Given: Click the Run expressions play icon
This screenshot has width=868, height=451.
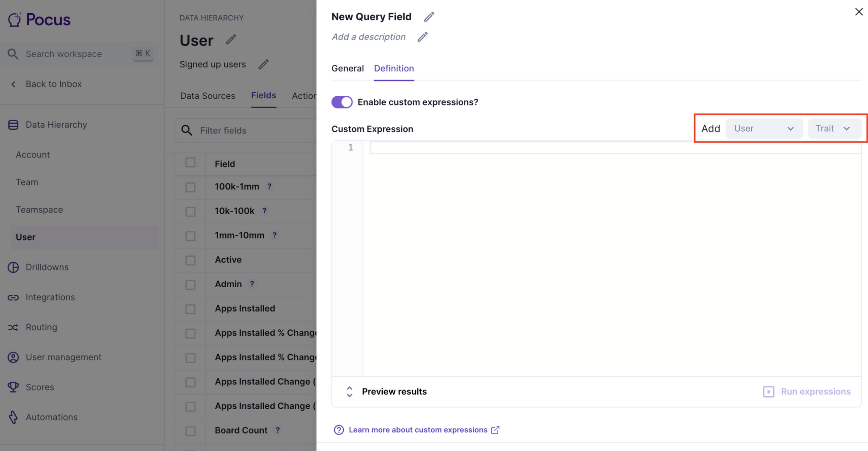Looking at the screenshot, I should pyautogui.click(x=768, y=392).
